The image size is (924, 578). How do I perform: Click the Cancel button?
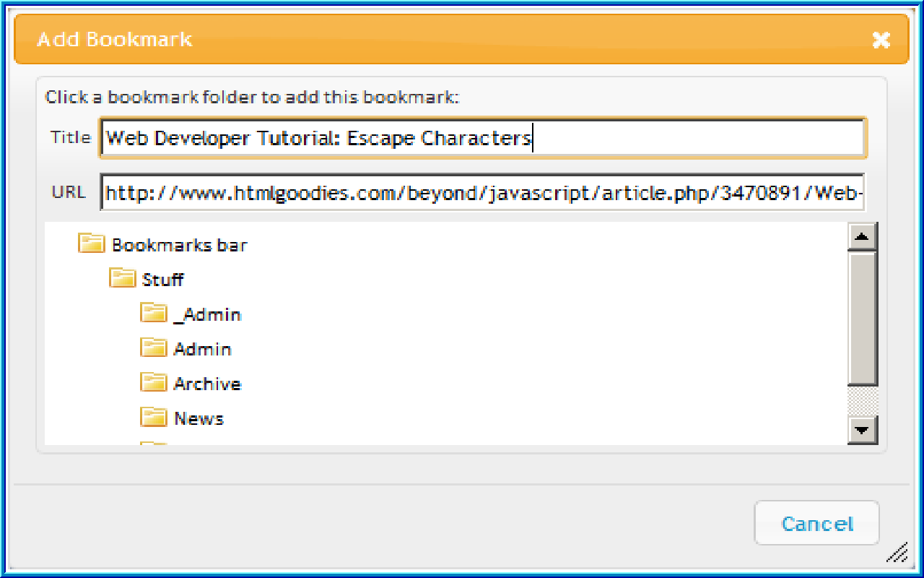tap(816, 523)
